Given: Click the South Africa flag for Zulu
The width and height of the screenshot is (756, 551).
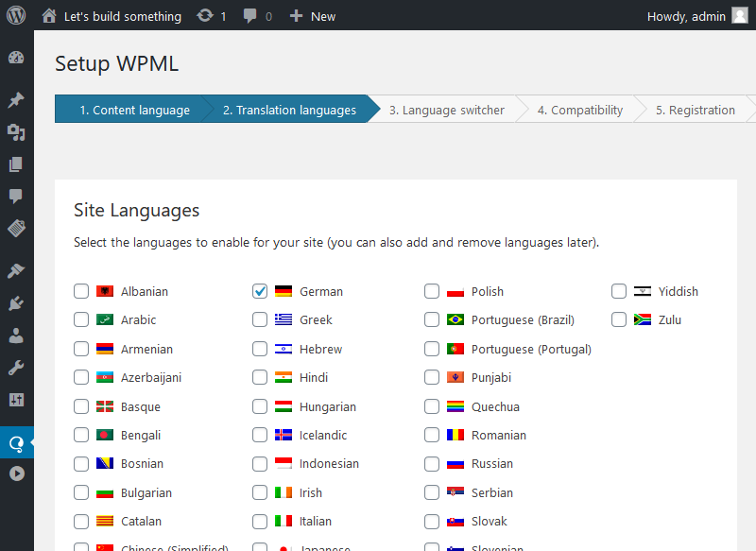Looking at the screenshot, I should (x=643, y=319).
